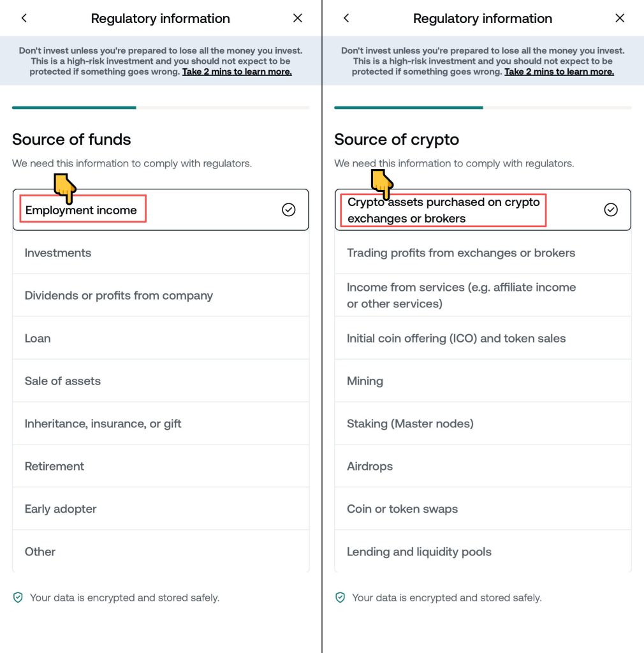Select Mining as source of crypto
This screenshot has height=653, width=644.
[483, 381]
